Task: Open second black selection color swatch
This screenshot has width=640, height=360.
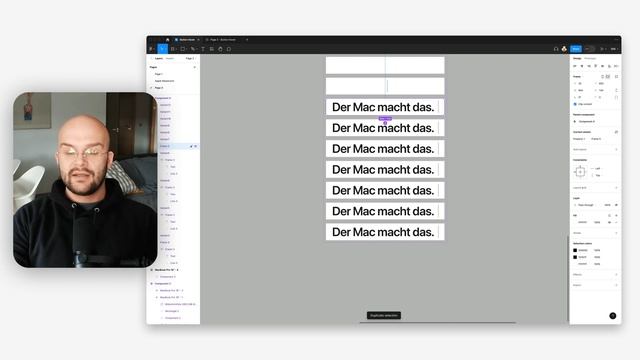Action: tap(575, 257)
